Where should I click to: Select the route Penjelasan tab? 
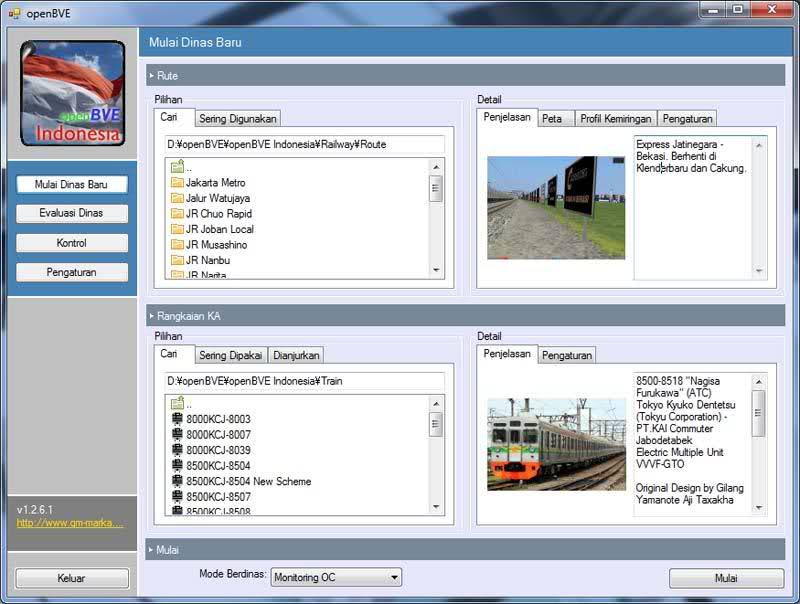click(x=507, y=117)
